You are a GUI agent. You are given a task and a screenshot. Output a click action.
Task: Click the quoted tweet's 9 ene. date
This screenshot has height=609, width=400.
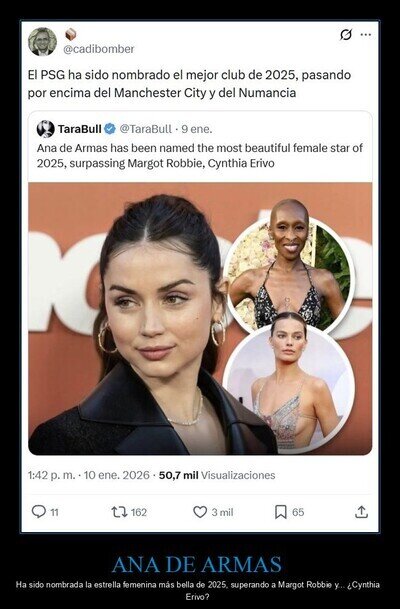point(197,129)
